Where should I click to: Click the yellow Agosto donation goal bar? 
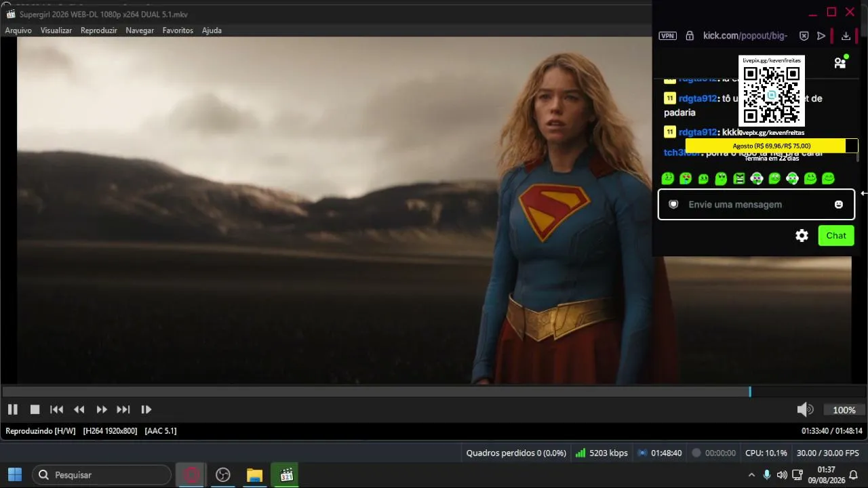(x=772, y=146)
